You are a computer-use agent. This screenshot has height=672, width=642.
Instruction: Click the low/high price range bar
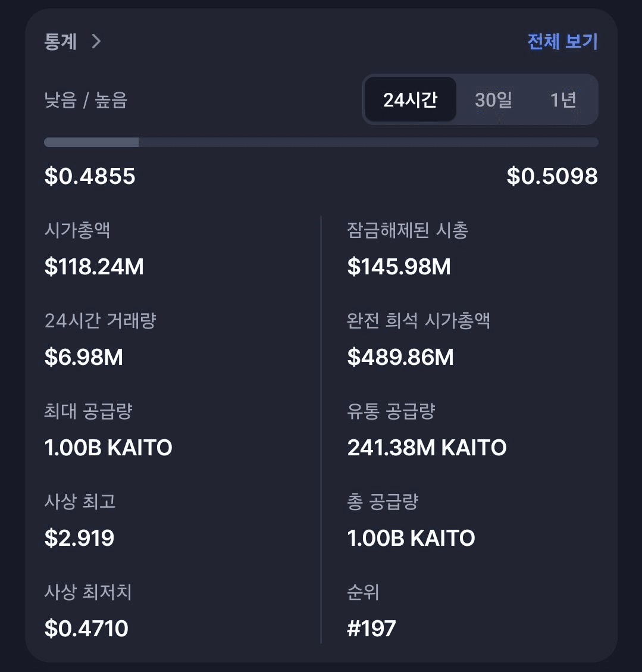(321, 142)
